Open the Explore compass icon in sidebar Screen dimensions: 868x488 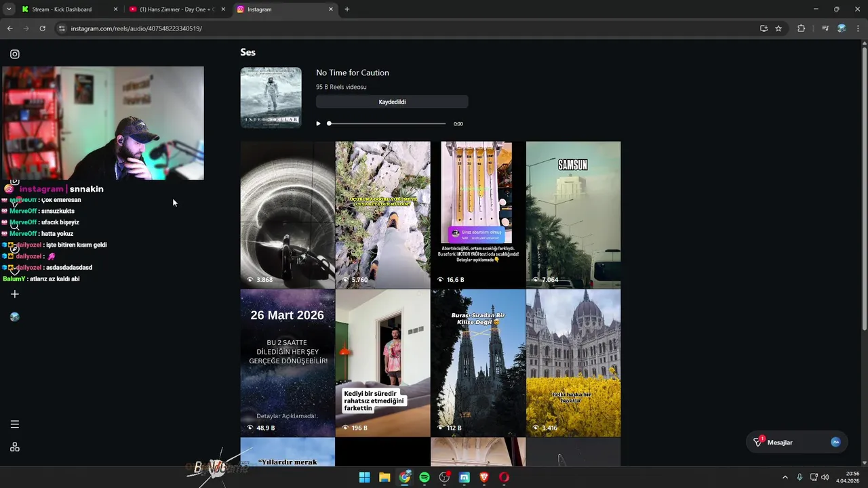15,249
